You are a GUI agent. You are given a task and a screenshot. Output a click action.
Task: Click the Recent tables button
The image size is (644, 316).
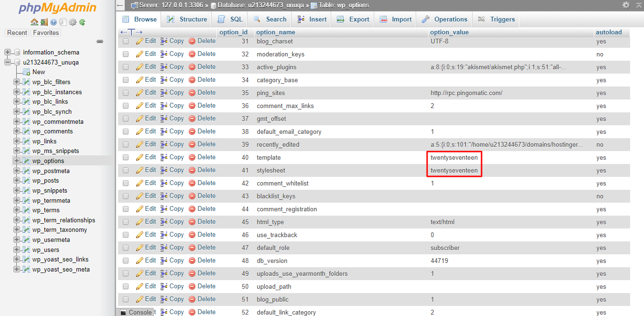click(17, 33)
